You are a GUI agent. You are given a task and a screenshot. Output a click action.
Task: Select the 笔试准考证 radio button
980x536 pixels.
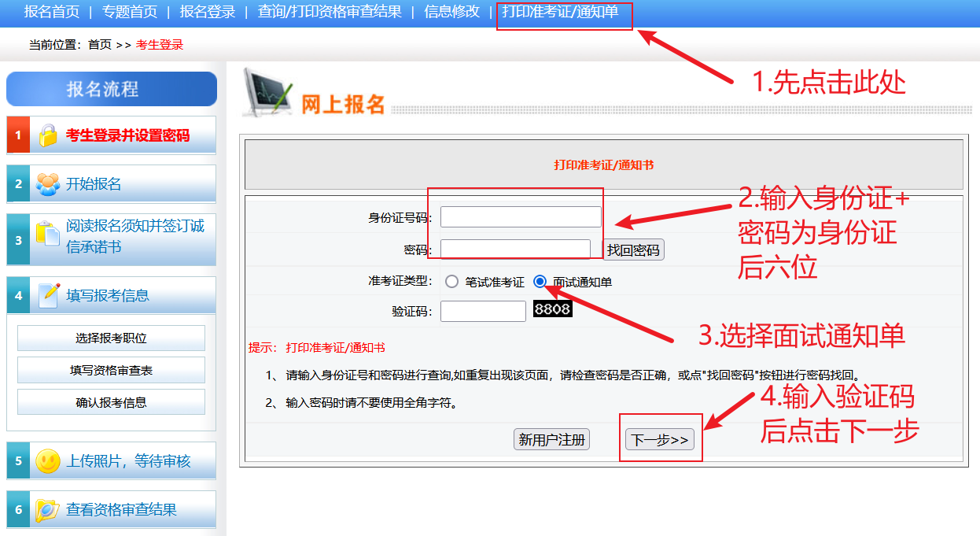[451, 281]
